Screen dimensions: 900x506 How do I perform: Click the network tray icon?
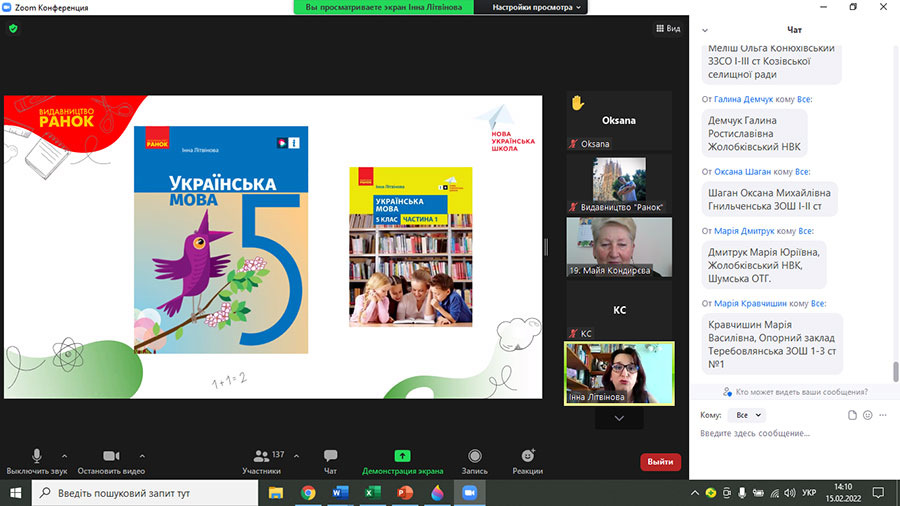[774, 493]
